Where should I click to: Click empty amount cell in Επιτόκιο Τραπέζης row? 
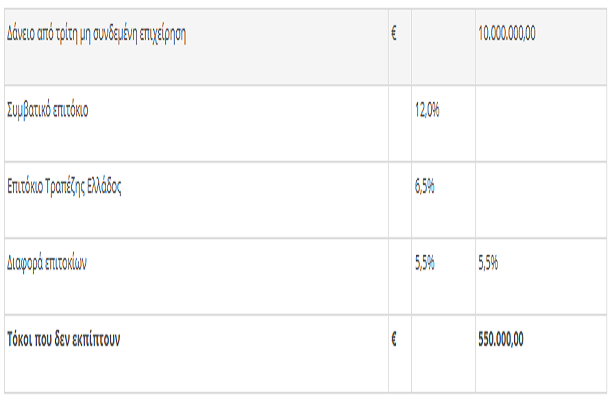coord(541,200)
